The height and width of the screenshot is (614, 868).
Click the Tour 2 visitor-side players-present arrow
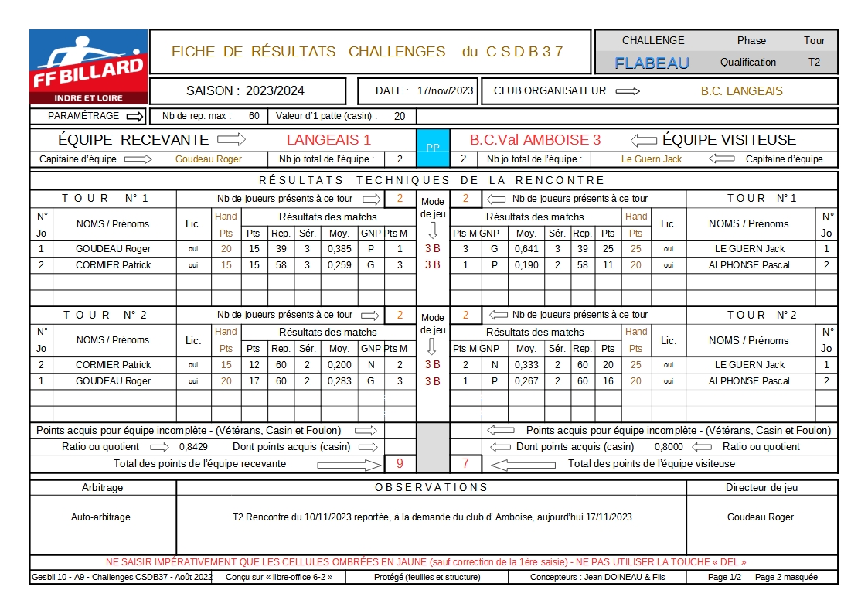tap(499, 315)
